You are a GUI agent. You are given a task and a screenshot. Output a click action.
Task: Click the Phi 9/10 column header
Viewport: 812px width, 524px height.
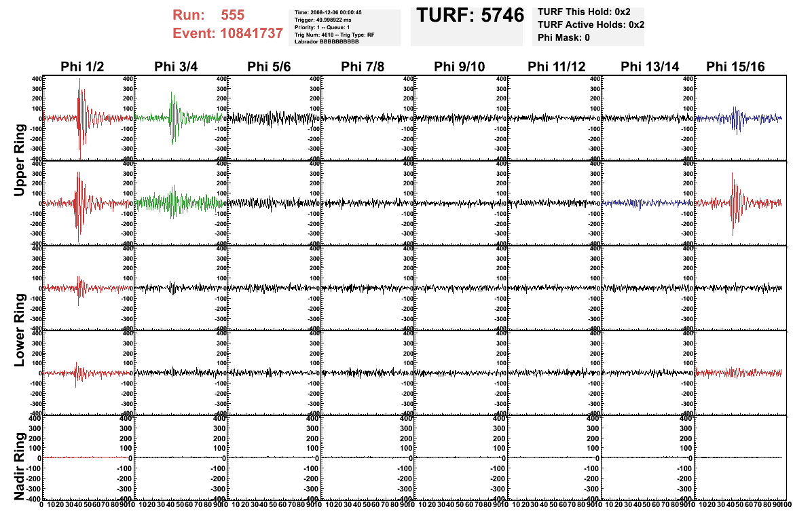pyautogui.click(x=460, y=67)
